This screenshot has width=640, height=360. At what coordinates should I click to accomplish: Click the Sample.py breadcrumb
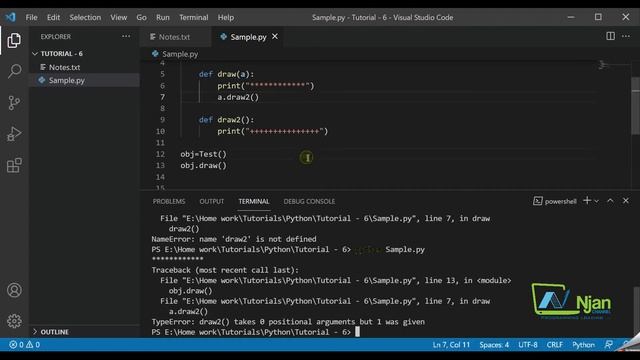point(180,54)
